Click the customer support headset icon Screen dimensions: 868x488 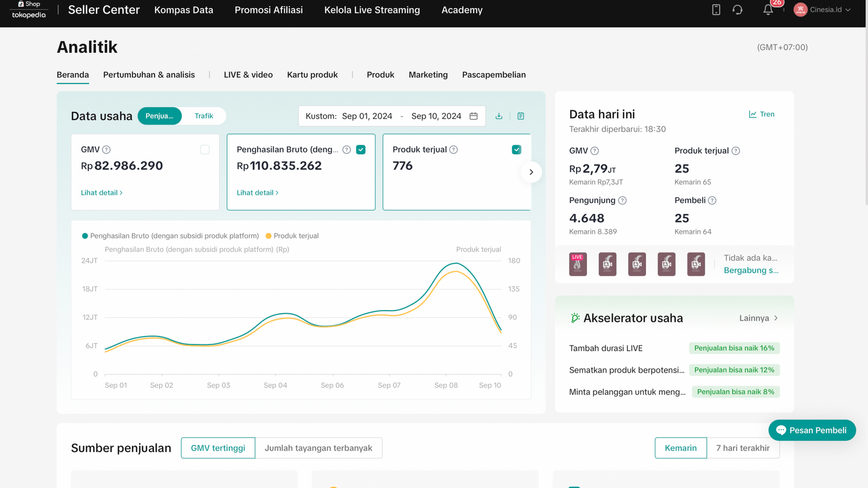click(x=737, y=10)
